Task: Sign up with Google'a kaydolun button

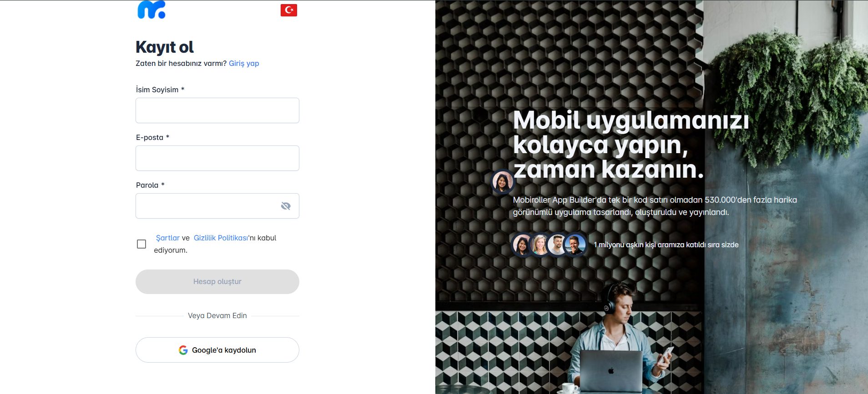Action: [217, 350]
